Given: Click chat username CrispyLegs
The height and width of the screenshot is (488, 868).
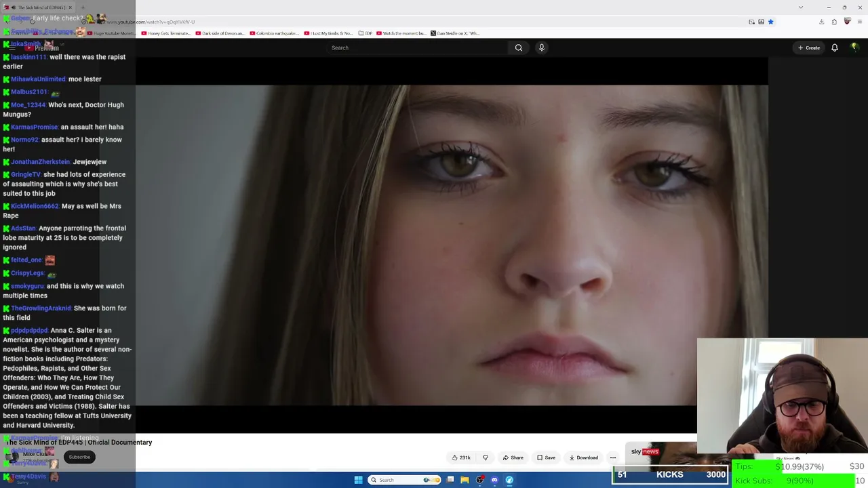Looking at the screenshot, I should (27, 273).
